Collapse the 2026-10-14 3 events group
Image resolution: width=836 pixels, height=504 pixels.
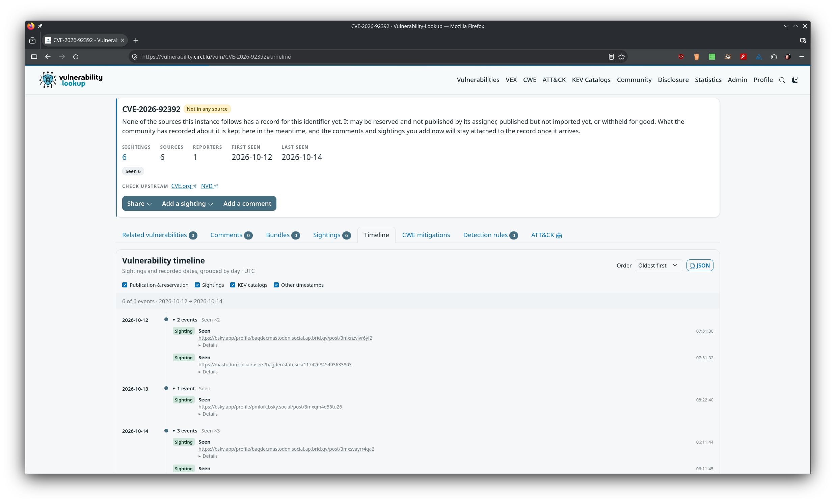pos(185,430)
